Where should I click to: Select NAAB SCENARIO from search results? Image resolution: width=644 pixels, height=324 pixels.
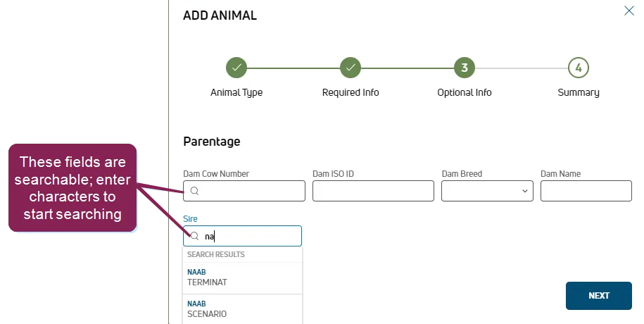(242, 309)
